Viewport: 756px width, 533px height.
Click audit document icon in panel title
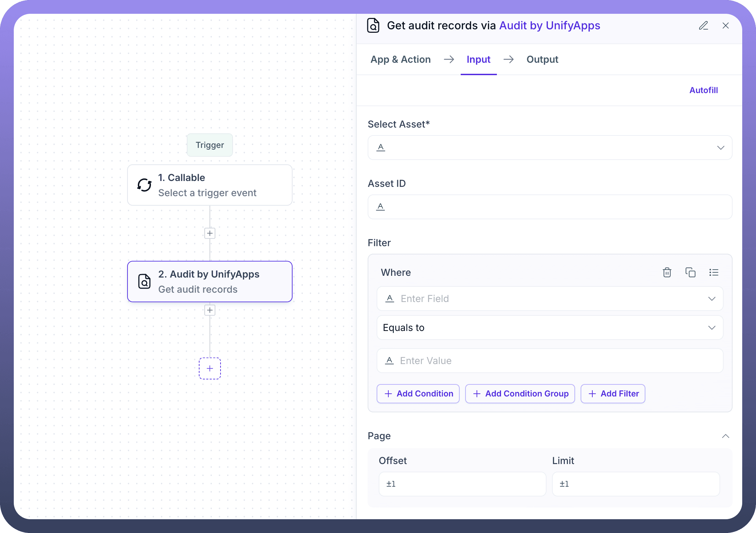click(x=373, y=26)
